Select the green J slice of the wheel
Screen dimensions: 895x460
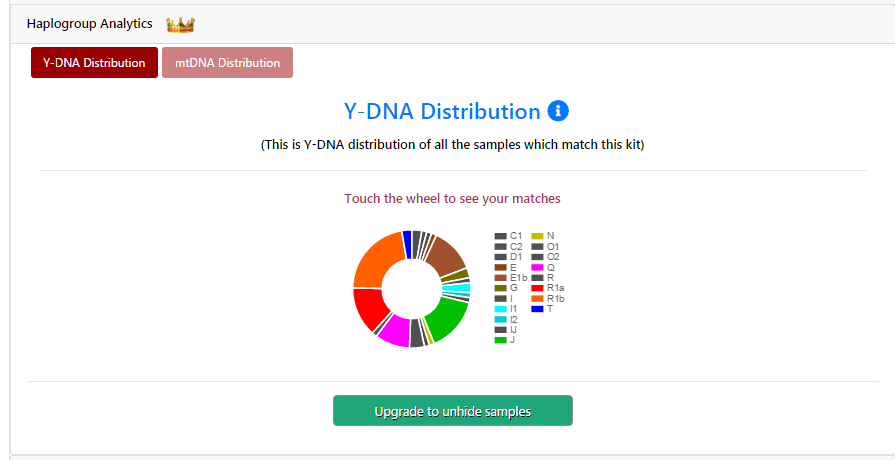[448, 318]
